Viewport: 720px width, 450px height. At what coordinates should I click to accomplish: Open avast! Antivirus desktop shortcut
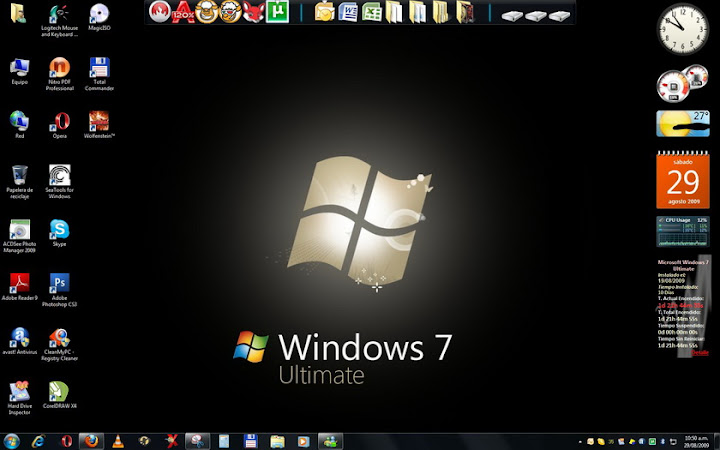click(x=20, y=341)
